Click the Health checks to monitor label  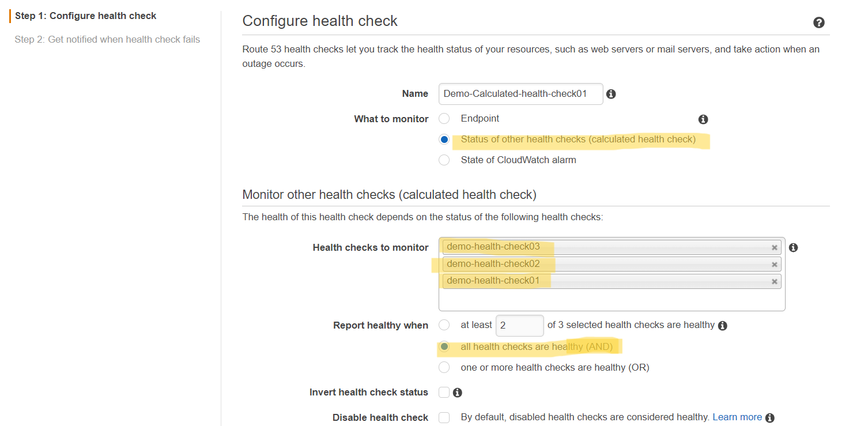coord(371,247)
